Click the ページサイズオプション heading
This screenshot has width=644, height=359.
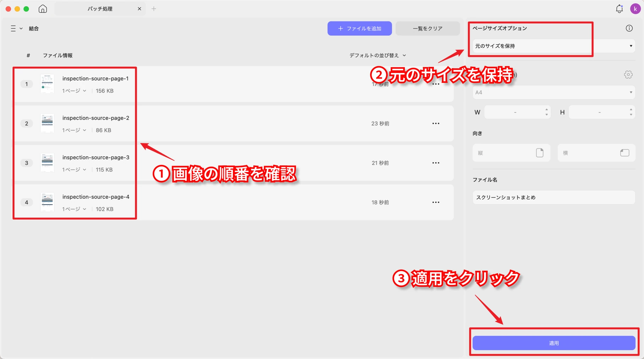click(500, 28)
